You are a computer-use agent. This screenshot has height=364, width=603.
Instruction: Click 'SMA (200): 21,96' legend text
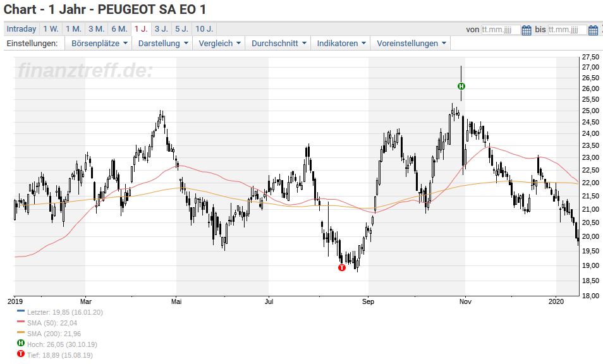tap(54, 334)
